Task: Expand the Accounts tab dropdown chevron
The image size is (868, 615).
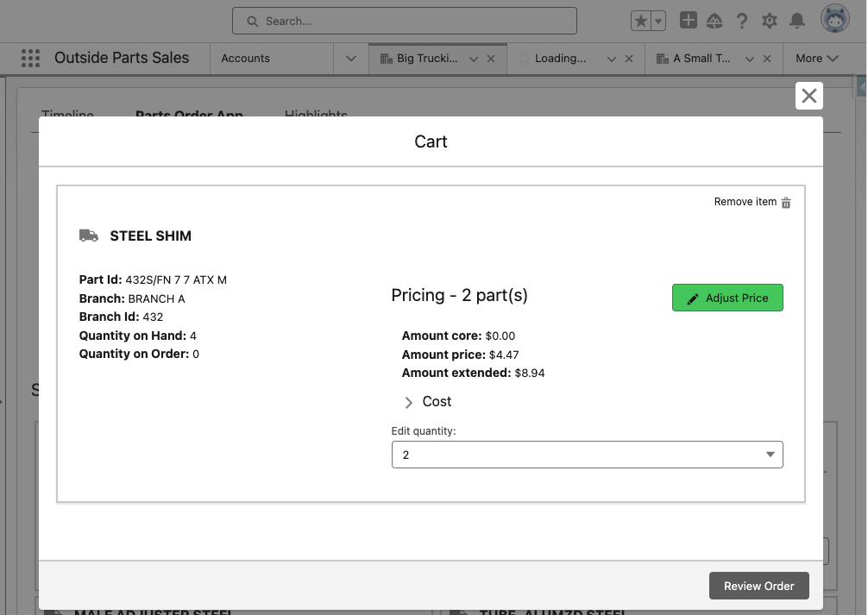Action: point(351,58)
